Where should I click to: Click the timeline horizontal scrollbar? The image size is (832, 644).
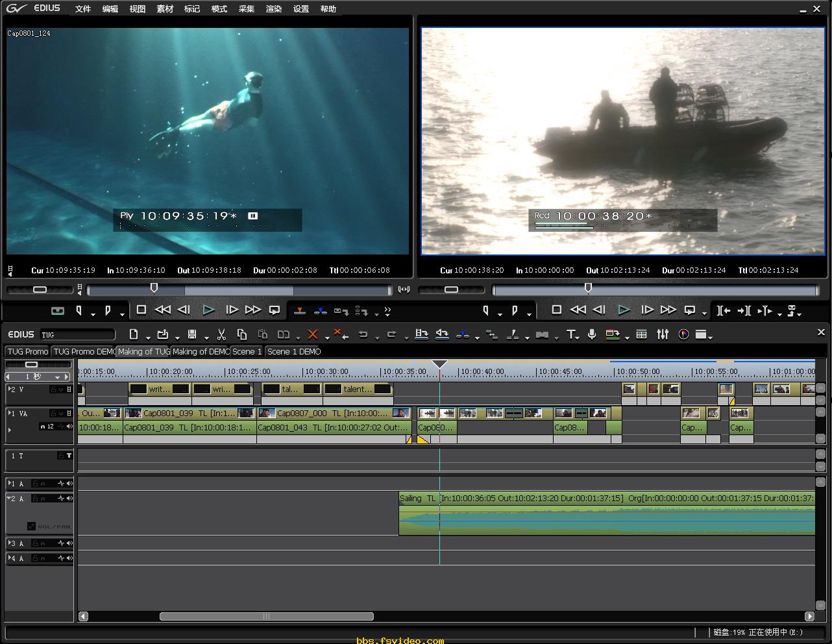pyautogui.click(x=266, y=616)
